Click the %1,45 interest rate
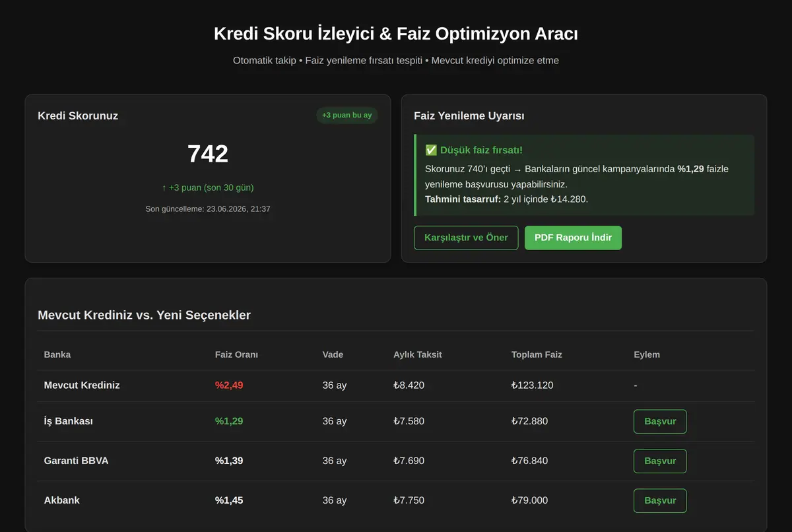Viewport: 792px width, 532px height. point(229,500)
